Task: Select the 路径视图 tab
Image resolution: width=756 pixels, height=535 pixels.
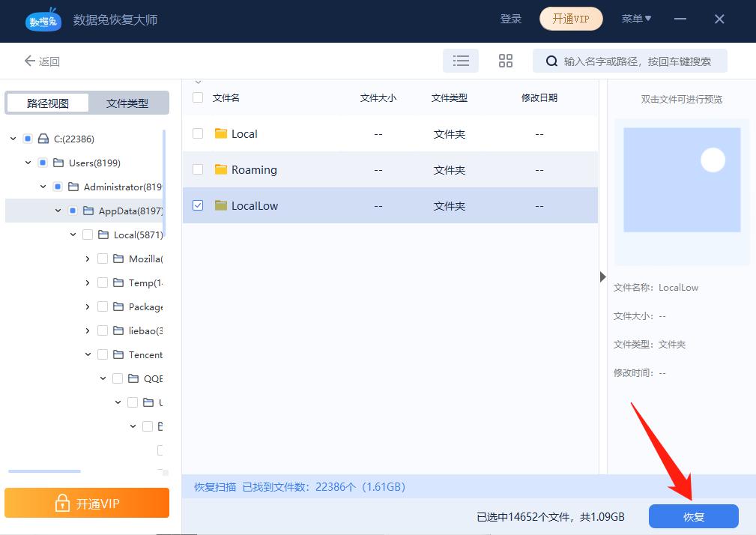Action: tap(47, 103)
